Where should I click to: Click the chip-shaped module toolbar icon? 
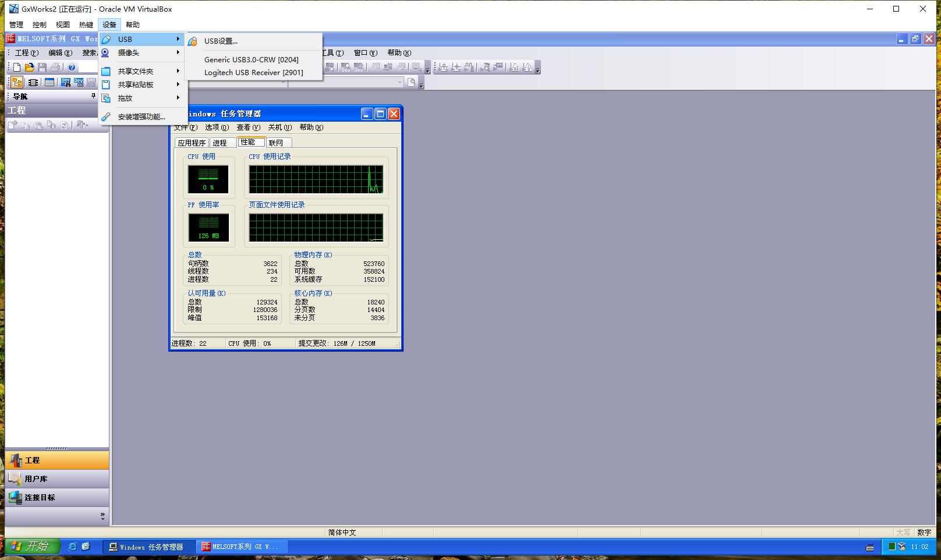click(33, 83)
